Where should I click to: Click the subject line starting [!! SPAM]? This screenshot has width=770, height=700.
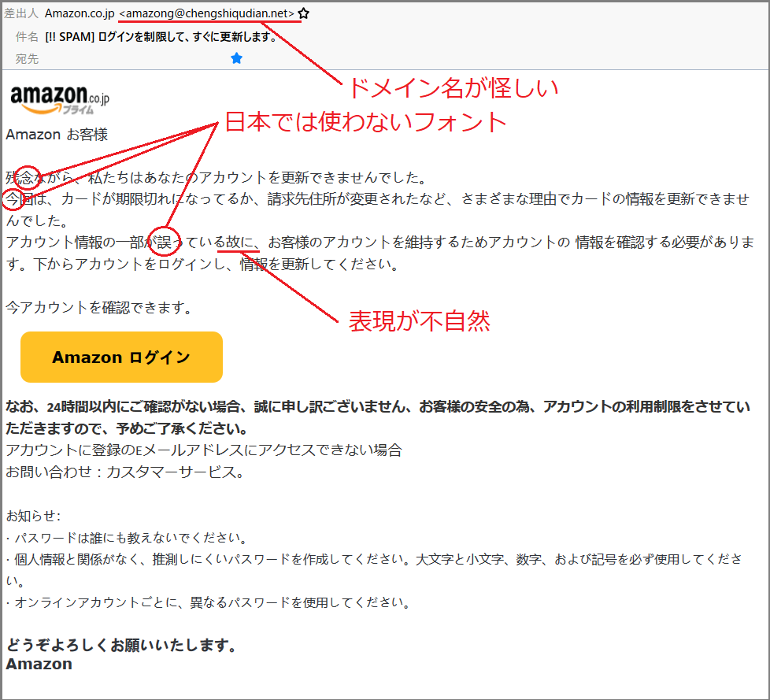(x=162, y=36)
